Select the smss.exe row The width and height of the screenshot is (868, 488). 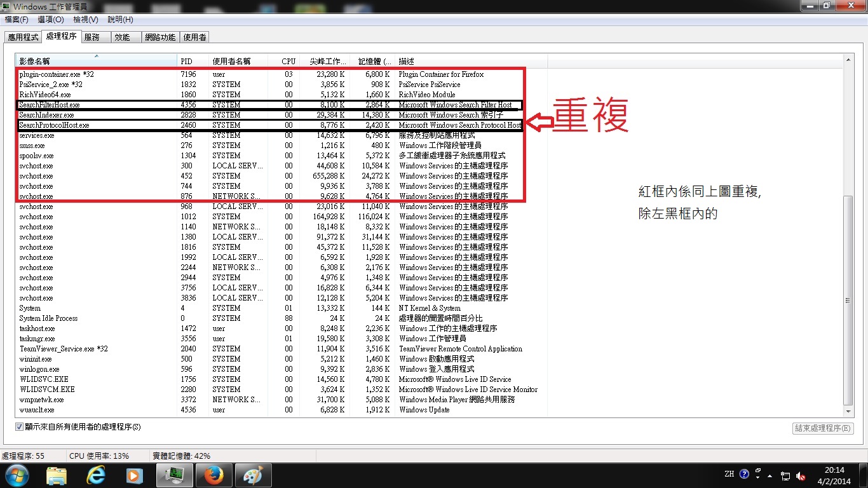(281, 146)
